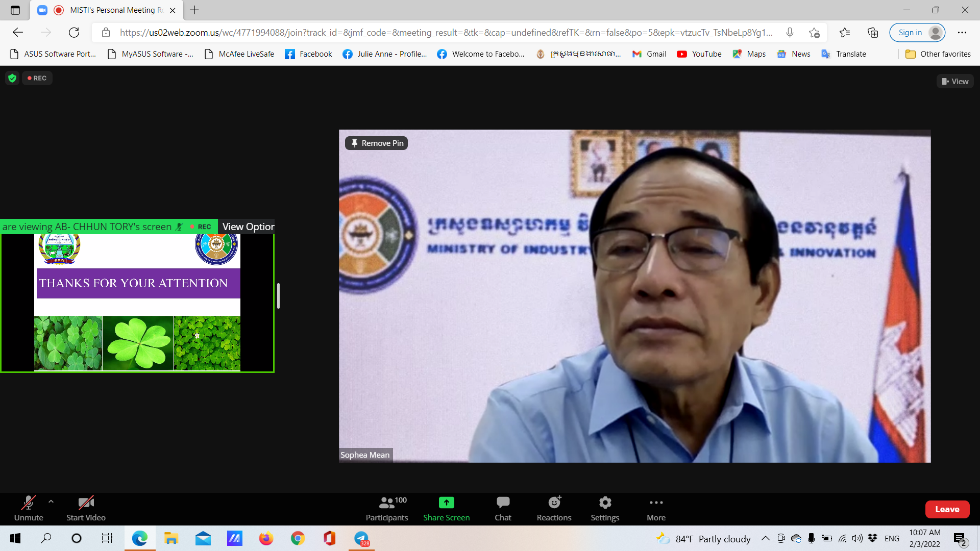Click the shared screen thumbnail

click(x=137, y=303)
